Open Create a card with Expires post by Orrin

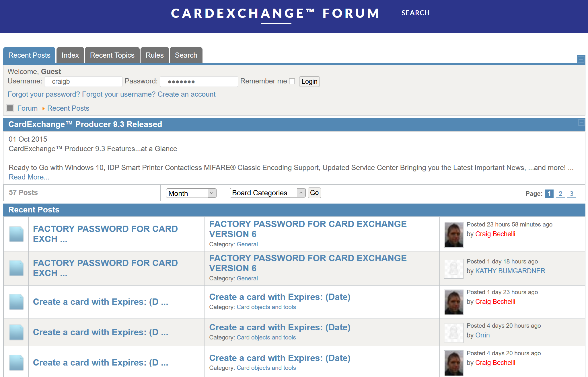click(280, 327)
